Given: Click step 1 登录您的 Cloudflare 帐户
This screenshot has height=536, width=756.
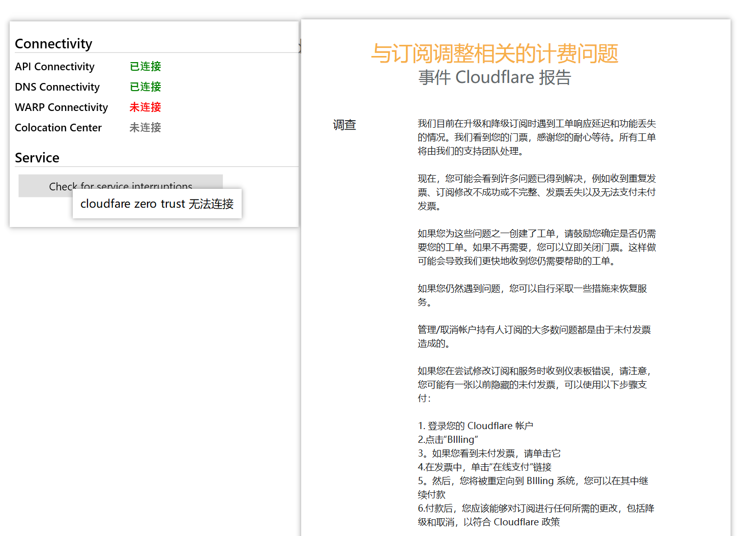Looking at the screenshot, I should click(x=475, y=426).
